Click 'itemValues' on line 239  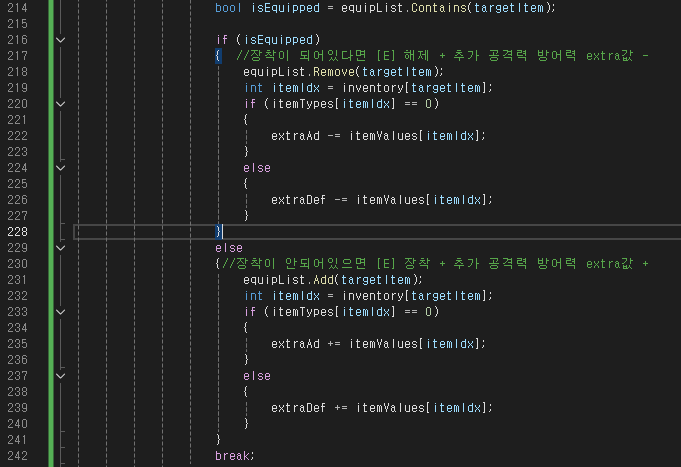click(x=391, y=408)
